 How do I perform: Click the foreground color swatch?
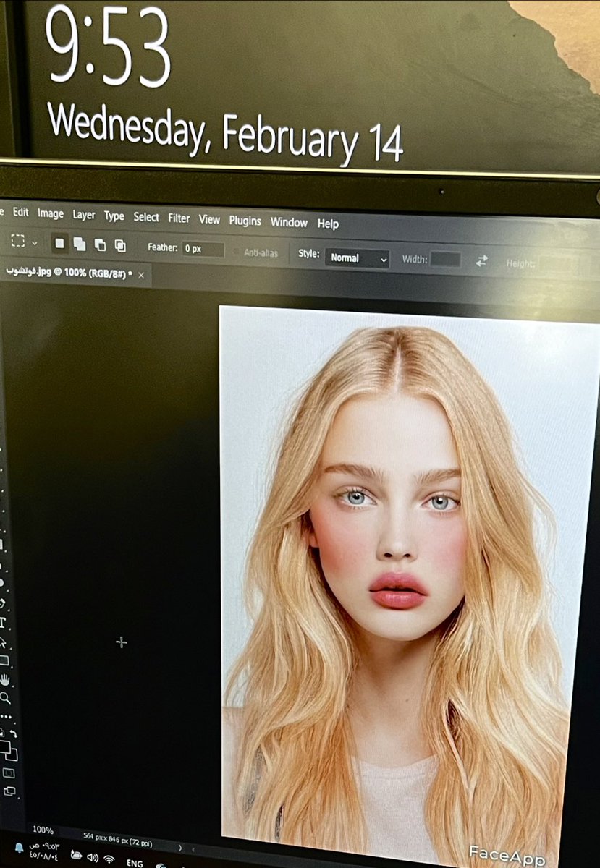(4, 746)
